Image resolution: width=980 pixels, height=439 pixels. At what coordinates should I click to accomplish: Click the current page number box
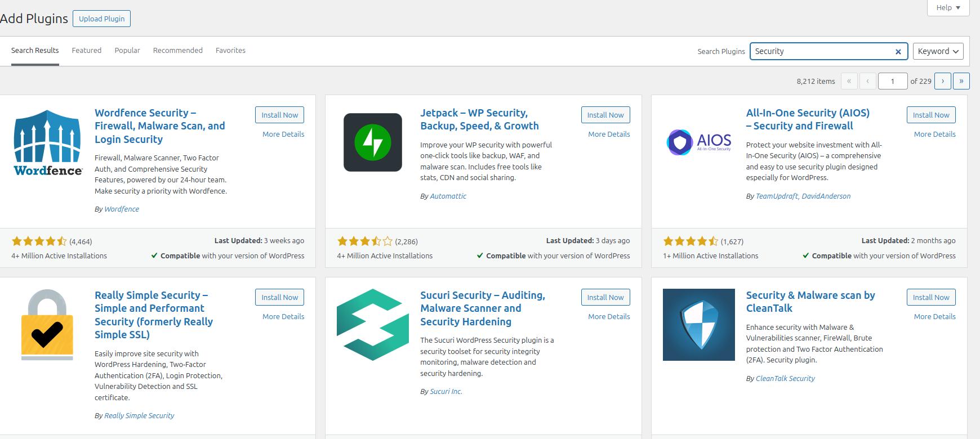(892, 81)
